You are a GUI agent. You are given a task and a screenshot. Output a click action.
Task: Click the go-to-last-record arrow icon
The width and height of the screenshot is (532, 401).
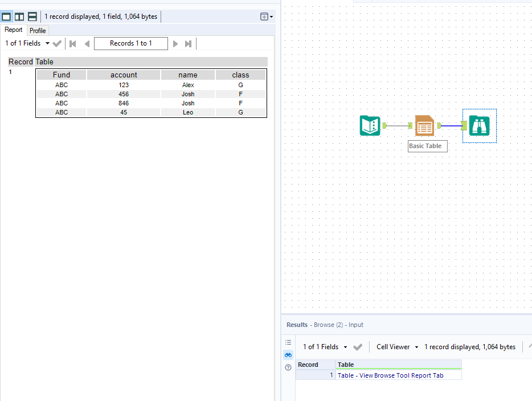(189, 43)
